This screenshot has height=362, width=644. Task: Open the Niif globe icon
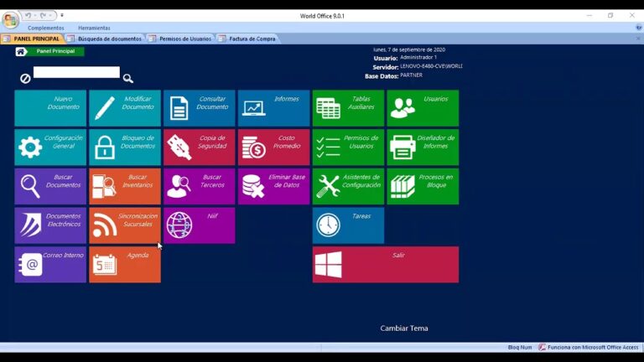click(179, 225)
